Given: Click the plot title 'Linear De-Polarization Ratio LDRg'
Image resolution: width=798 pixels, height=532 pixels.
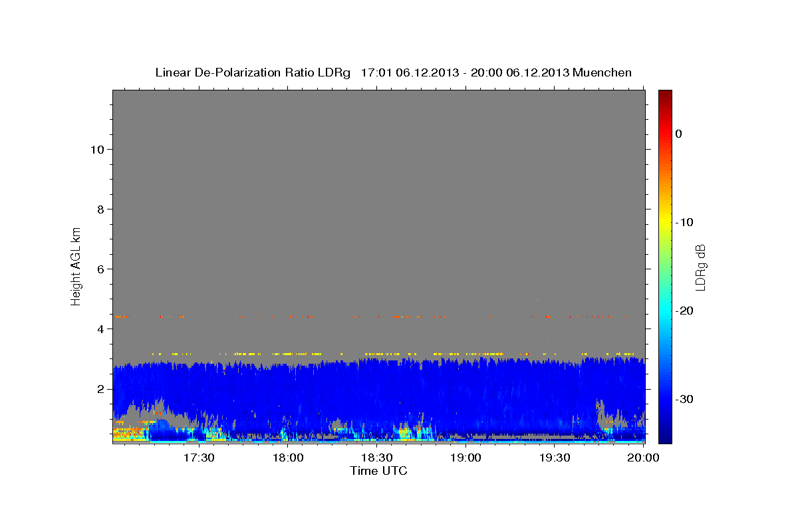Looking at the screenshot, I should [x=253, y=72].
